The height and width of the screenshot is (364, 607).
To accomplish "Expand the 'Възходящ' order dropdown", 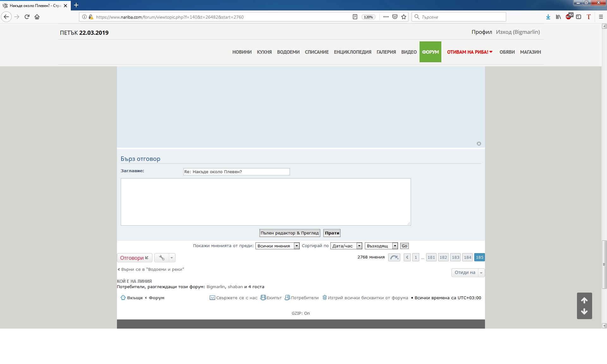I will click(x=381, y=246).
